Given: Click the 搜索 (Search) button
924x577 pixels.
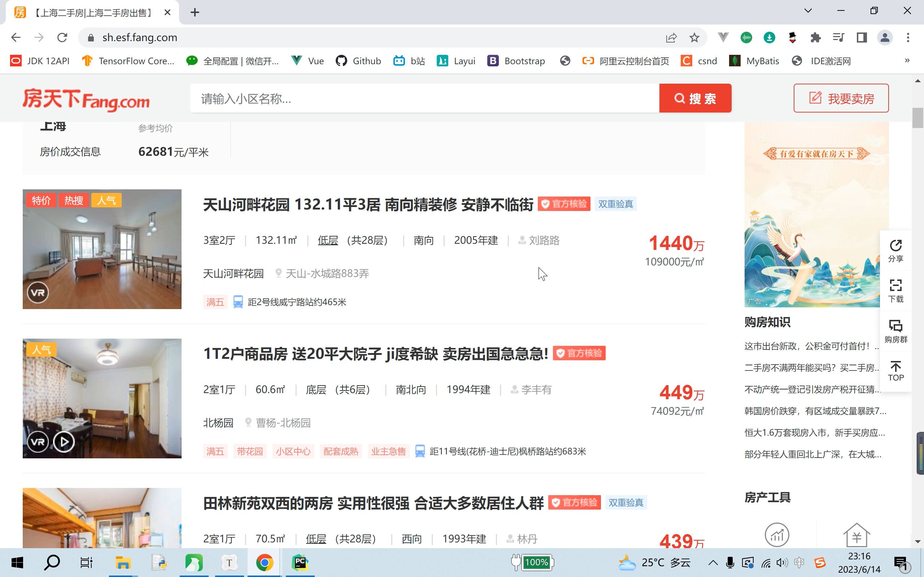Looking at the screenshot, I should coord(695,98).
